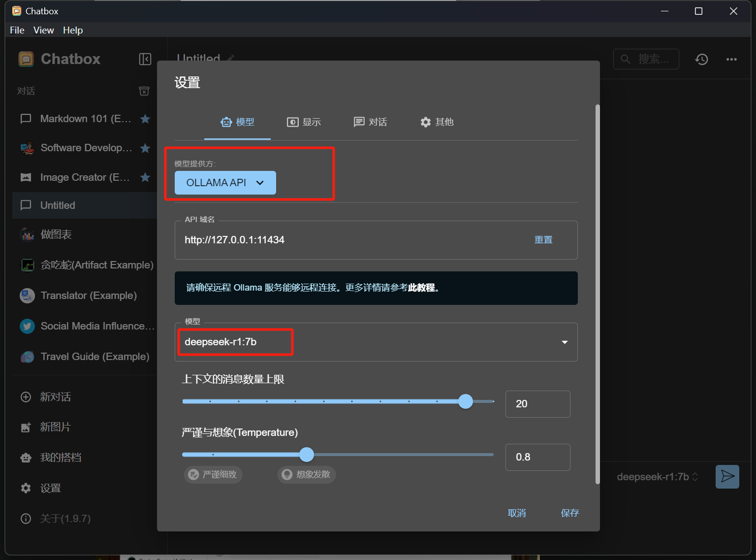Open the Markdown 101 conversation
This screenshot has height=560, width=756.
[x=85, y=119]
